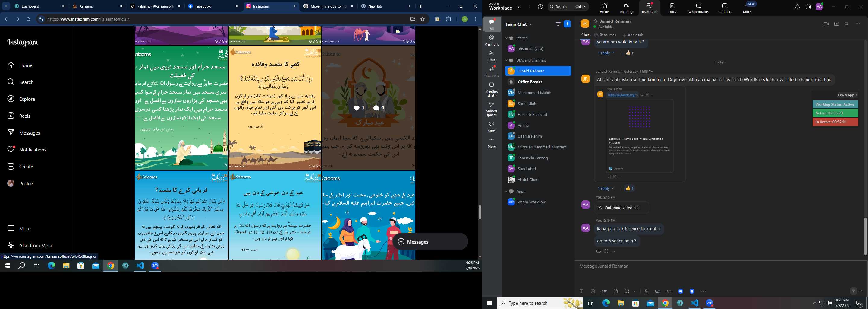Open Zoom Whiteboards
868x309 pixels.
[x=698, y=8]
